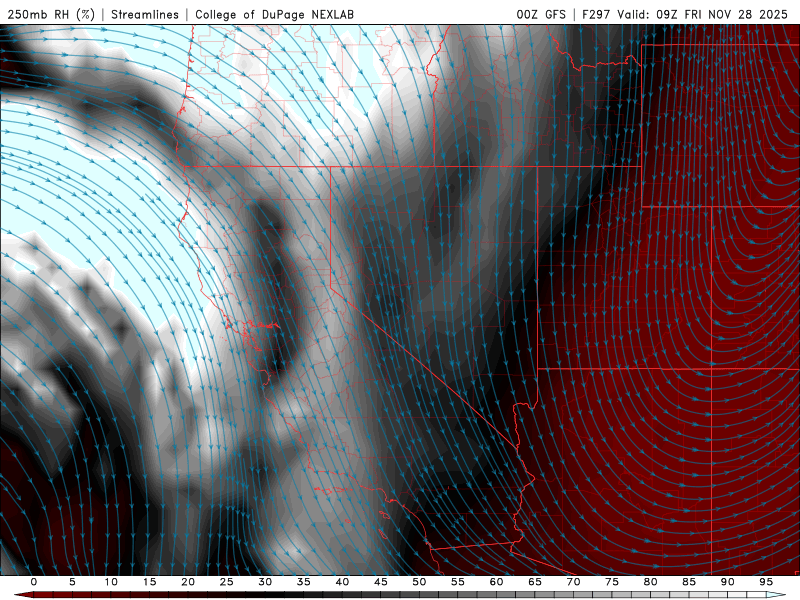800x600 pixels.
Task: Click the colorbar label '70'
Action: pos(573,582)
